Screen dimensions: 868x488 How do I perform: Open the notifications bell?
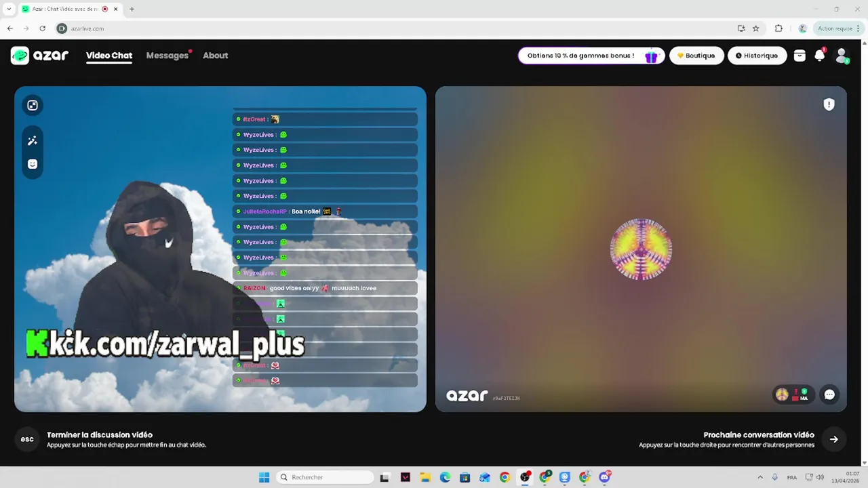click(x=819, y=56)
